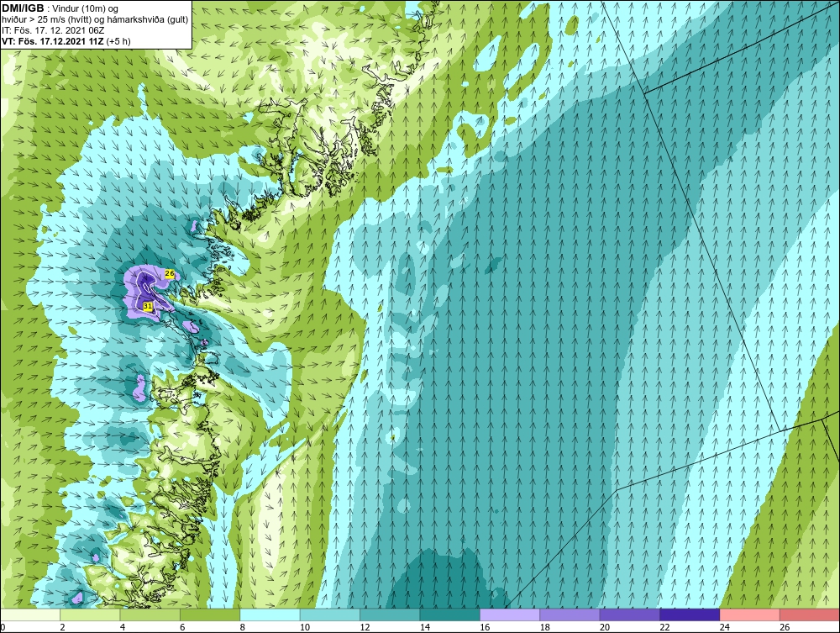Click the 24-26 m/s pink legend swatch
Screen dimensions: 840x633
point(750,615)
